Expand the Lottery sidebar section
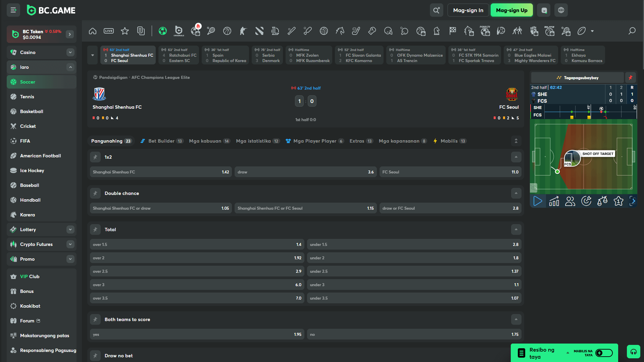This screenshot has height=362, width=644. [x=70, y=229]
